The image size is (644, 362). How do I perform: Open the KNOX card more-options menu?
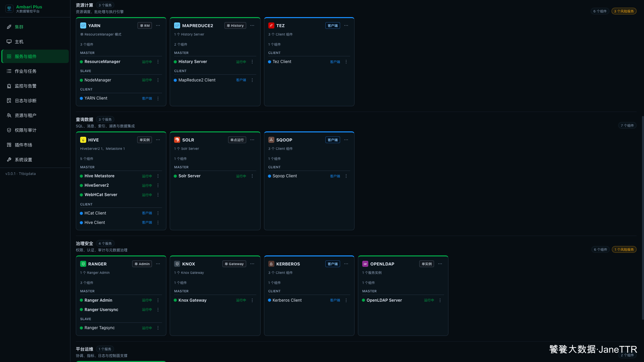pos(252,264)
